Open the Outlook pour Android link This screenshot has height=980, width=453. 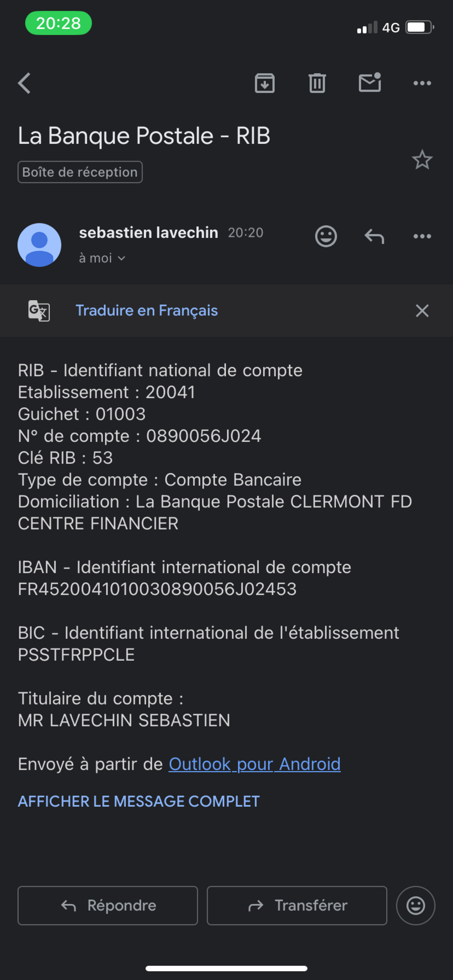[254, 764]
